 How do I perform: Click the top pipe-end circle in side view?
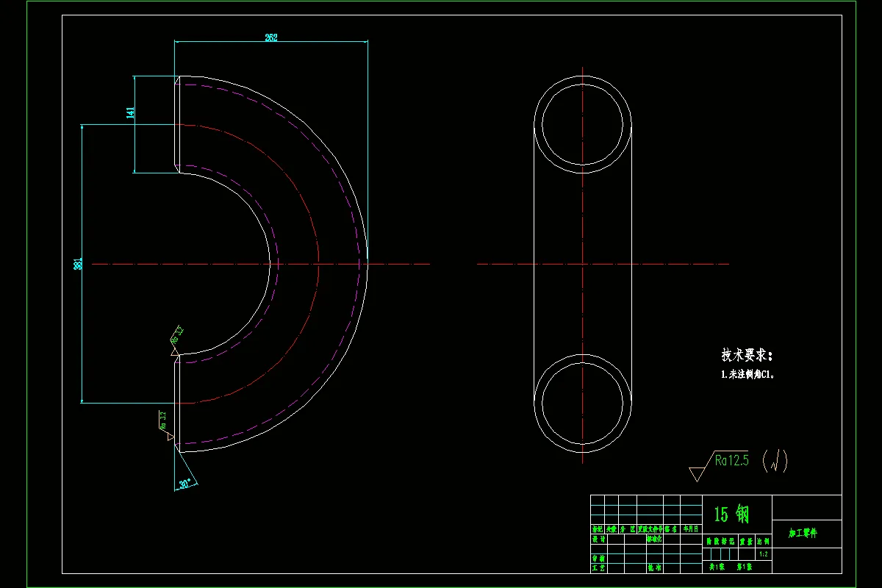pos(582,124)
